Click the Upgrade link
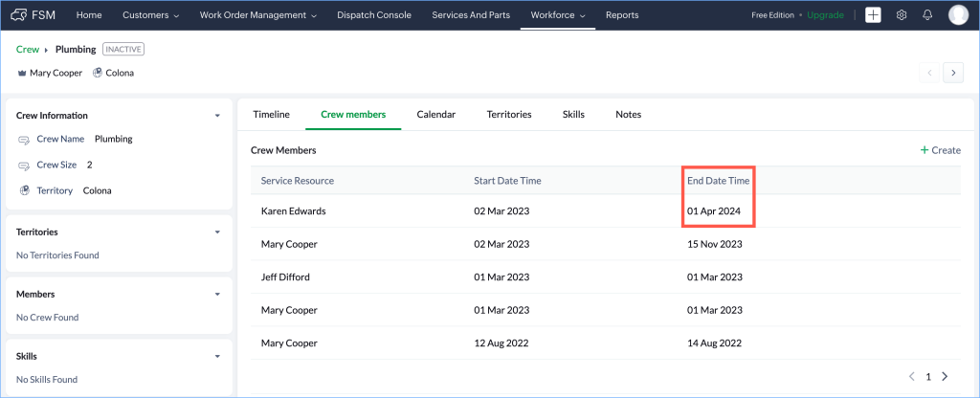Screen dimensions: 980x398 click(825, 15)
